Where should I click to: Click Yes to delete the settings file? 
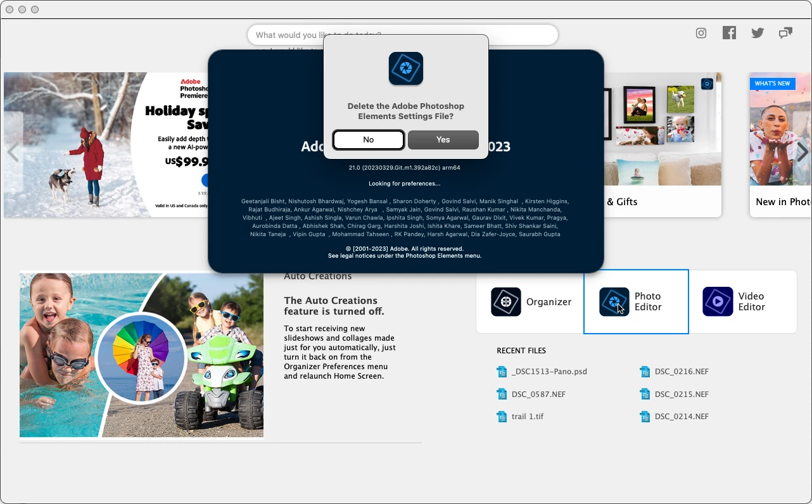pos(443,140)
